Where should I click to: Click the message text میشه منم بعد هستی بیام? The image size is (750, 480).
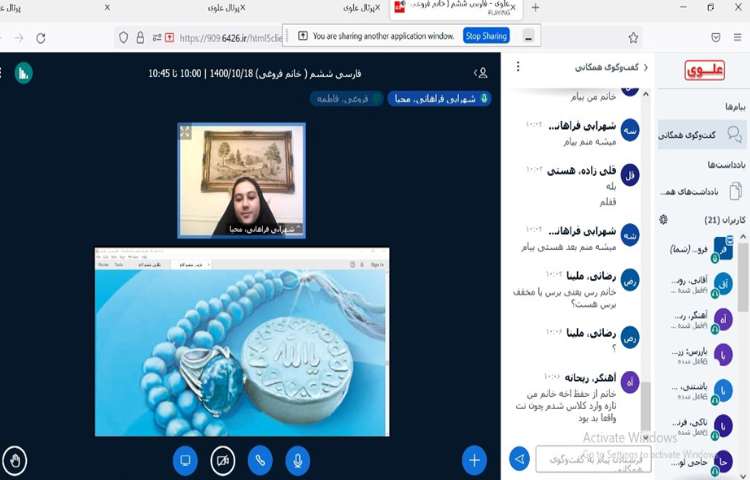(x=569, y=247)
